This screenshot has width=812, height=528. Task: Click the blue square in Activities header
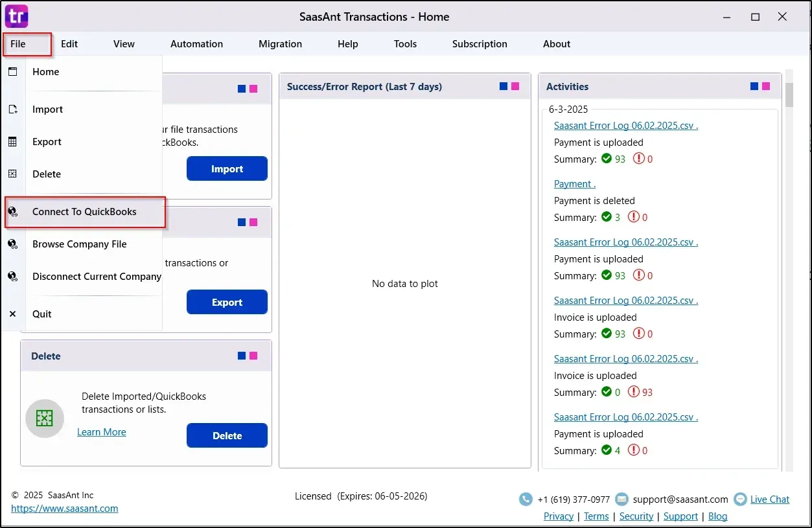click(x=754, y=86)
